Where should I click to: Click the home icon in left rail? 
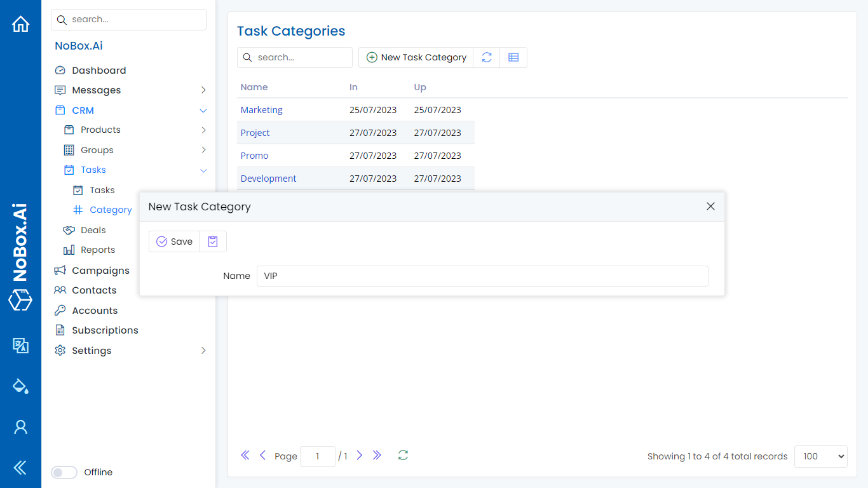coord(21,24)
